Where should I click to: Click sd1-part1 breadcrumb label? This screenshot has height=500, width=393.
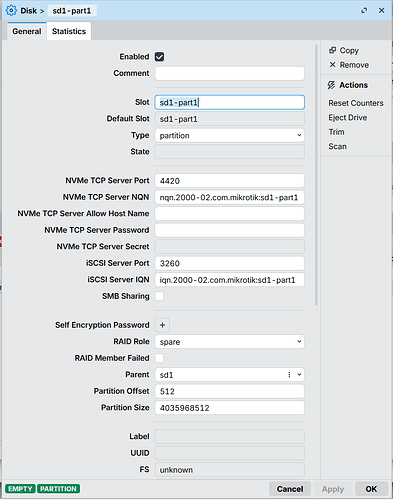click(72, 11)
